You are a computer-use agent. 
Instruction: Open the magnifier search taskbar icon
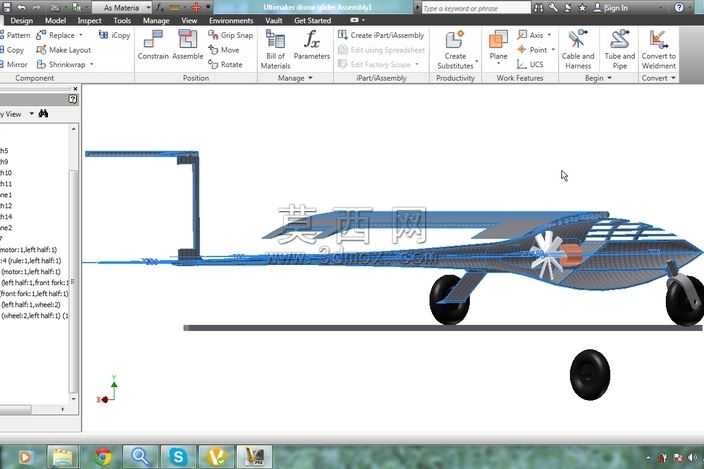(x=140, y=457)
